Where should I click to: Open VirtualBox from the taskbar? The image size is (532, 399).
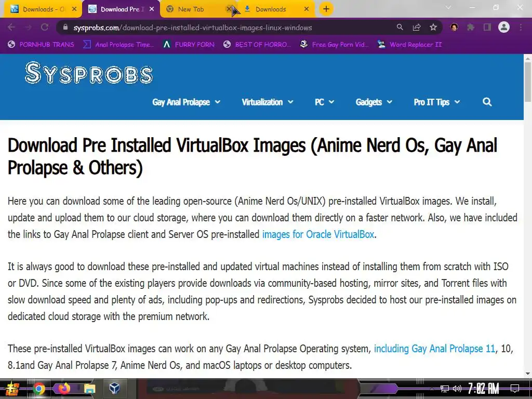[114, 389]
